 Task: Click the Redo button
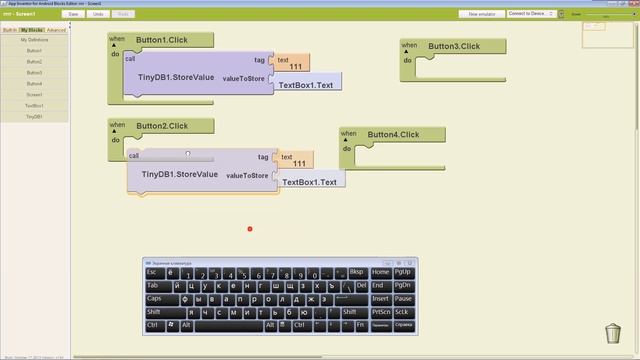pos(123,14)
